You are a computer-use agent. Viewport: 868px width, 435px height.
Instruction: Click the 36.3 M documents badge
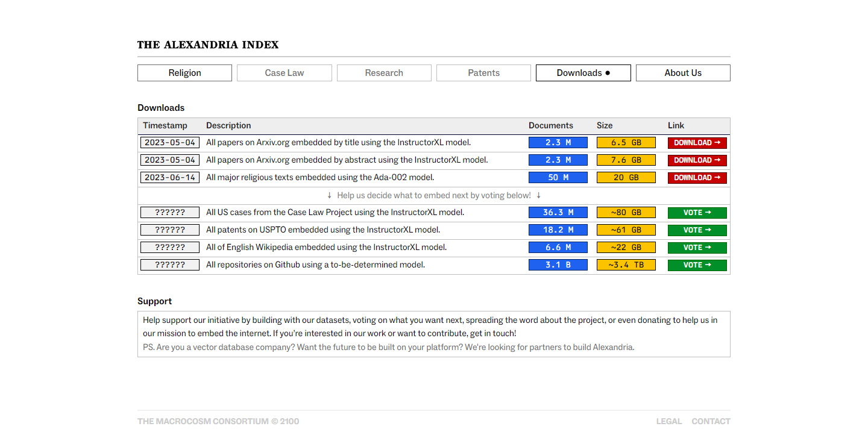[x=558, y=213]
